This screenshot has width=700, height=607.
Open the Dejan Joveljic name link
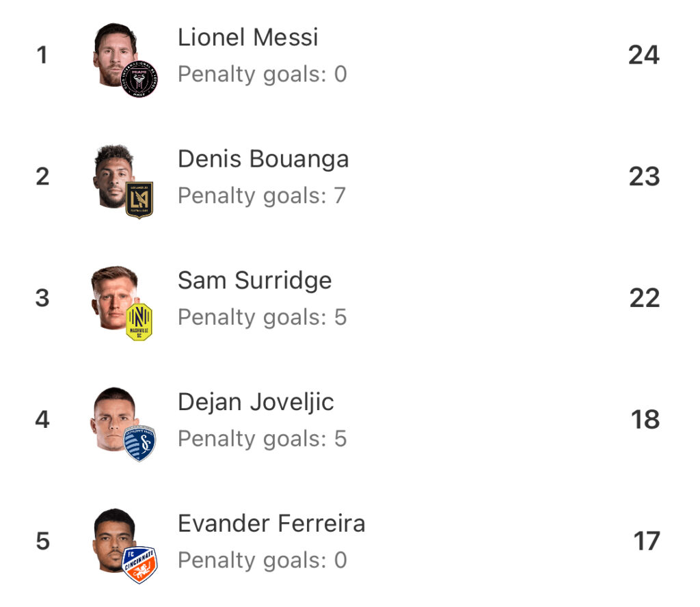pyautogui.click(x=256, y=402)
